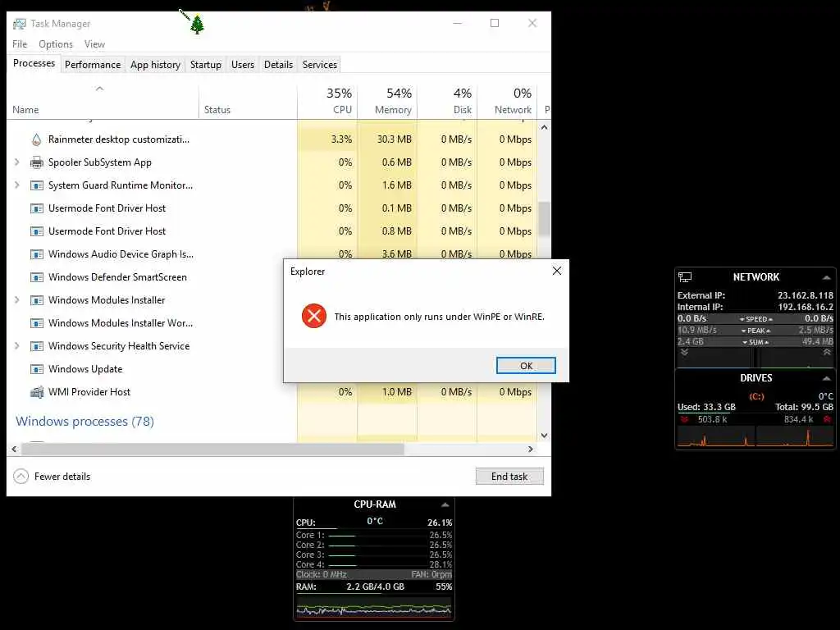This screenshot has height=630, width=840.
Task: Expand the Spooler SubSystem App row
Action: click(x=16, y=162)
